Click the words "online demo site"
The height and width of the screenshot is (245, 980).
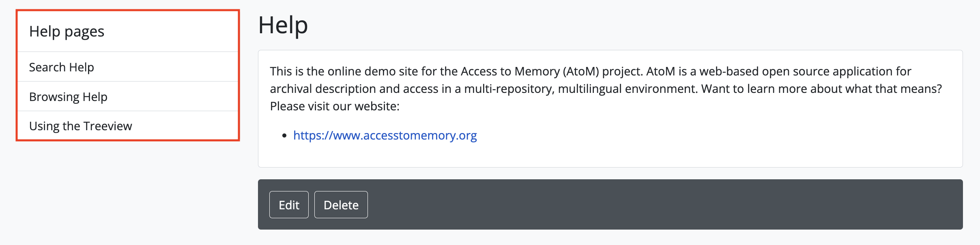[372, 71]
